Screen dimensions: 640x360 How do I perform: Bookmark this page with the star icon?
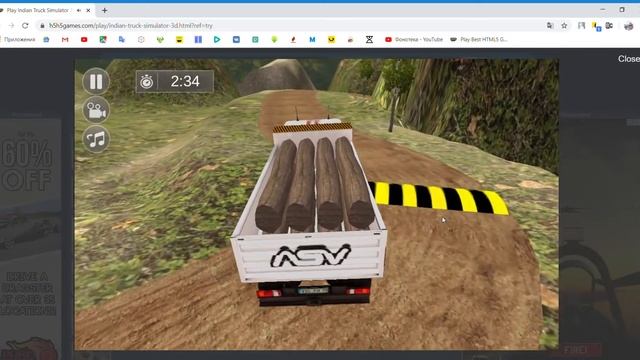click(564, 25)
